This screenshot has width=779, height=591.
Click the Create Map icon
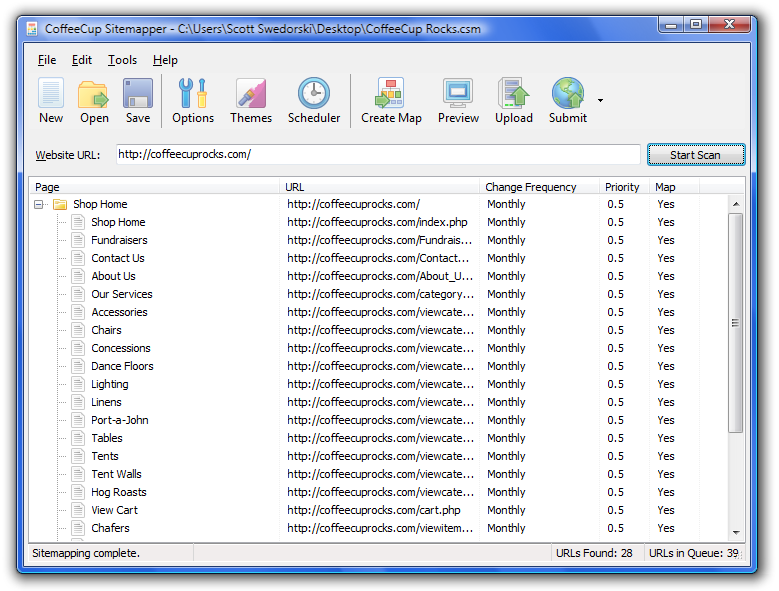[x=391, y=93]
